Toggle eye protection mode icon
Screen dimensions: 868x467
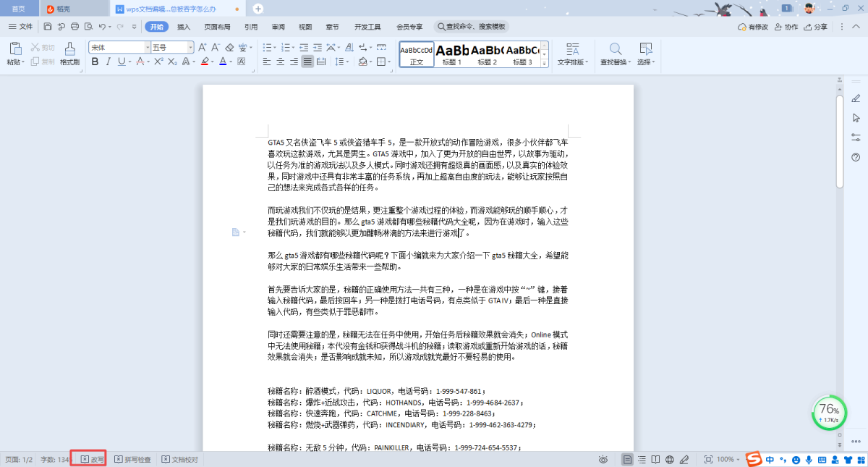(603, 460)
